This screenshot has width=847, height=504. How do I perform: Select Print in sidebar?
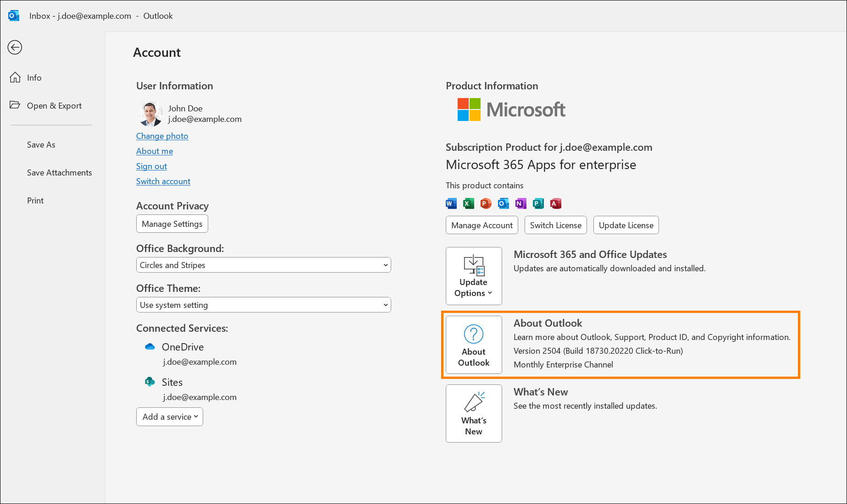tap(35, 201)
